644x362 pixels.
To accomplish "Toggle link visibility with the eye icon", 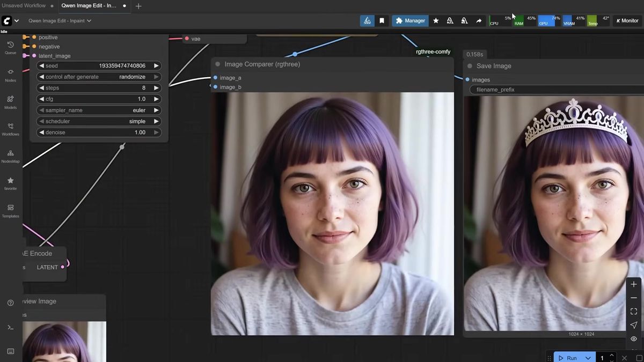I will point(634,339).
